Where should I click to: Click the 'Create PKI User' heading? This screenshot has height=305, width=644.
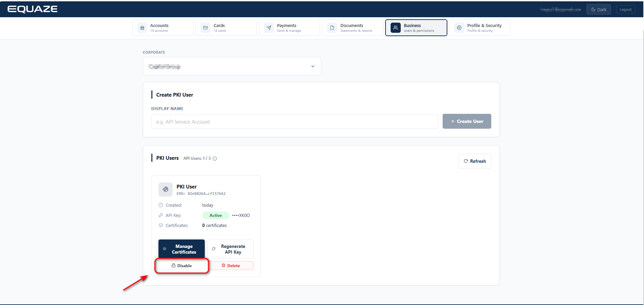pyautogui.click(x=175, y=95)
